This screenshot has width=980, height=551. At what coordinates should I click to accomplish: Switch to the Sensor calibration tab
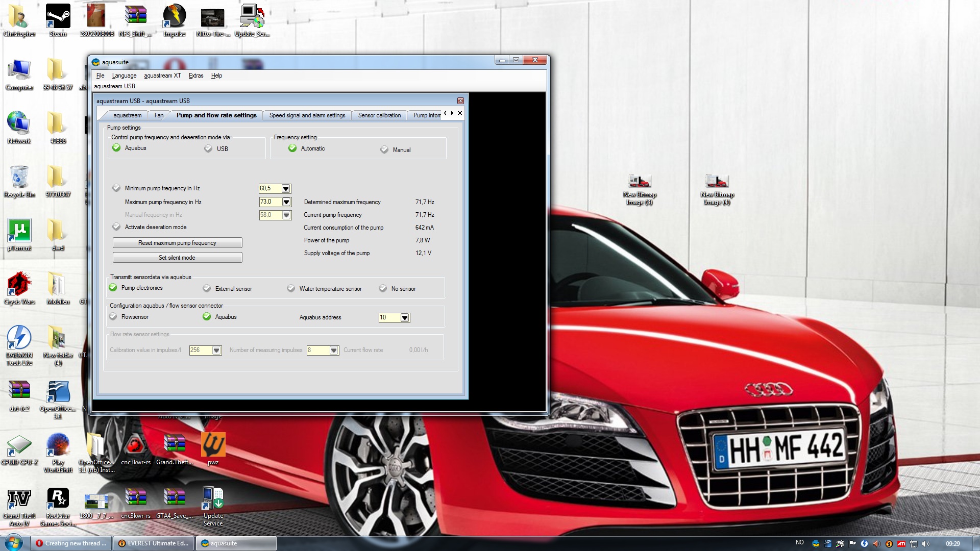point(379,115)
